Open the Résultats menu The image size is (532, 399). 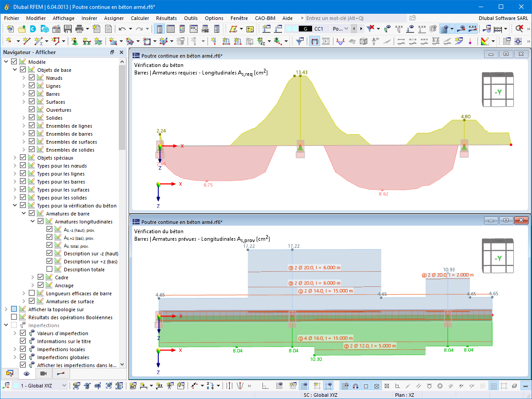[x=166, y=18]
